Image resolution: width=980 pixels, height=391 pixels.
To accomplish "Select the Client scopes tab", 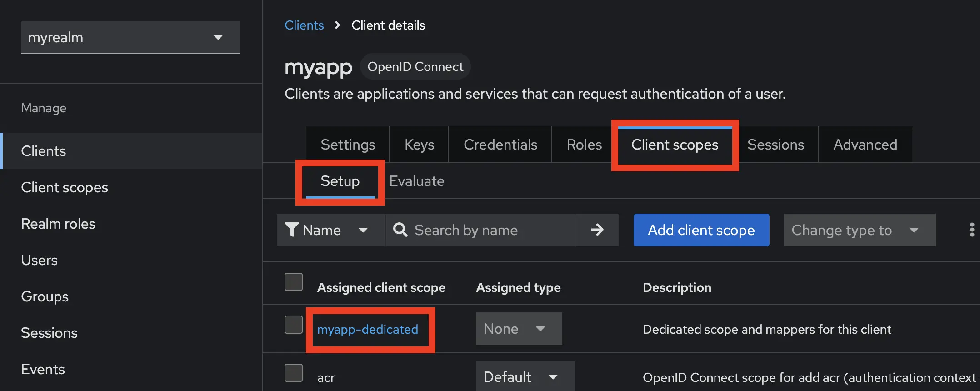I will point(675,145).
